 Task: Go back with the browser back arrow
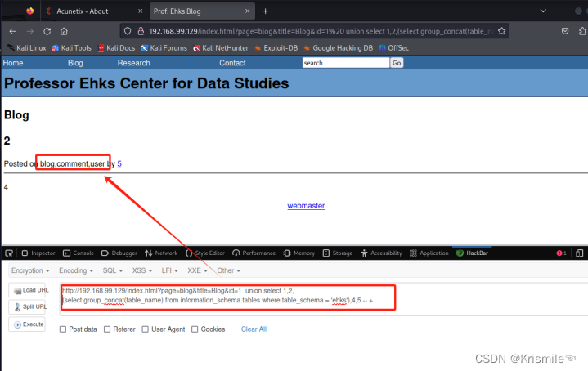13,32
